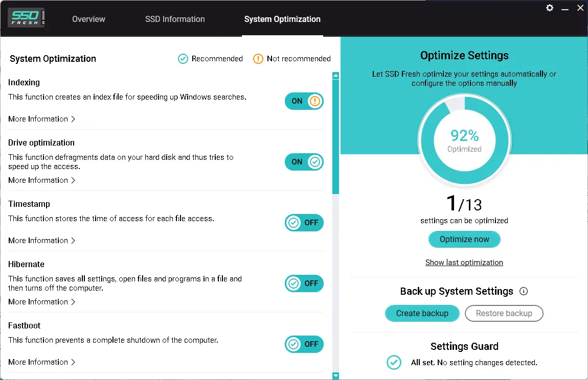The height and width of the screenshot is (380, 588).
Task: Click the settings list scrollbar thumb
Action: [x=335, y=136]
